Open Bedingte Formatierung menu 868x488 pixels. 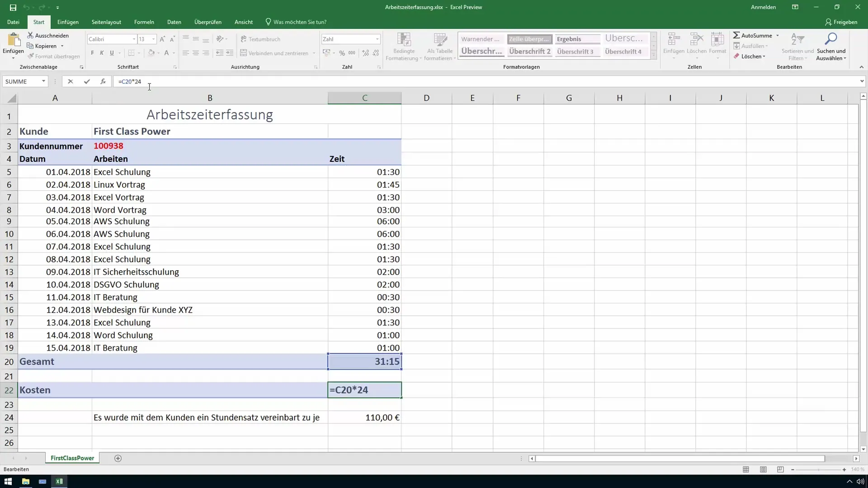click(x=404, y=47)
